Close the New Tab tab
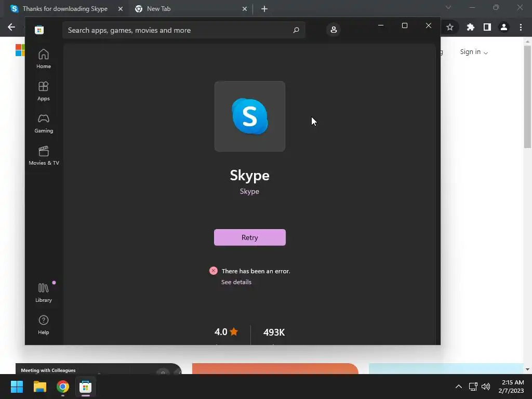This screenshot has width=532, height=399. click(x=245, y=9)
